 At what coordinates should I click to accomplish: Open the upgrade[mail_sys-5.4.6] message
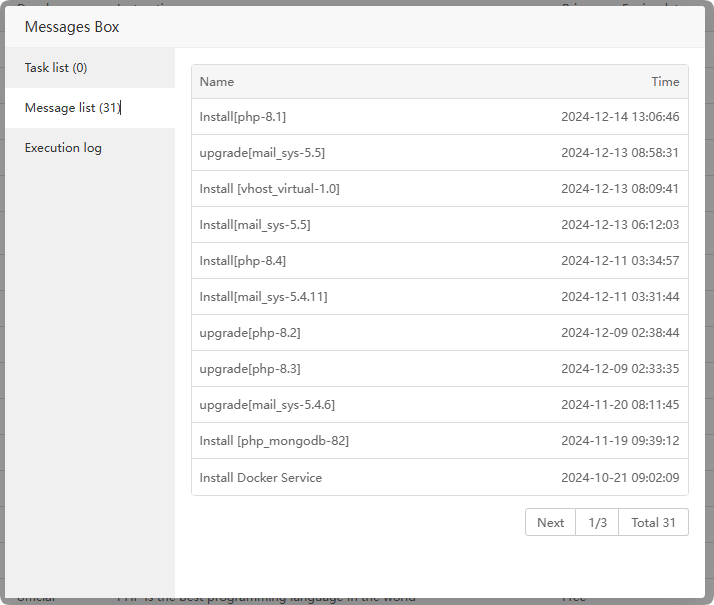[x=267, y=405]
